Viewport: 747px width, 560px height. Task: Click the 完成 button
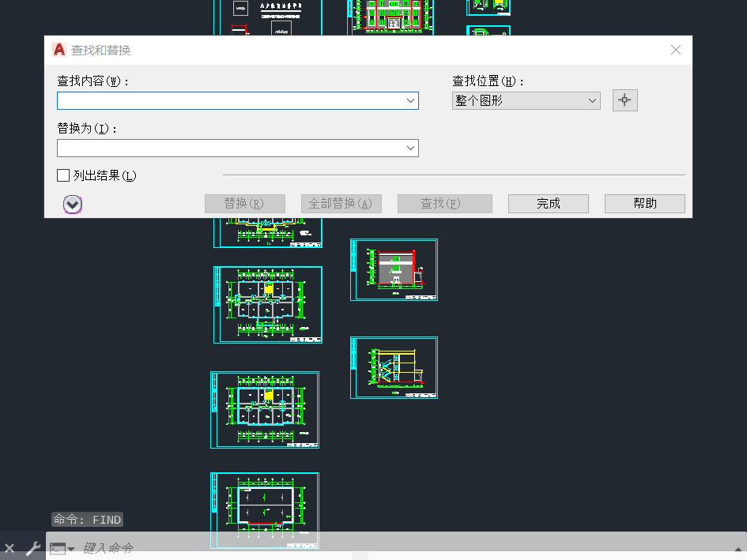coord(548,203)
